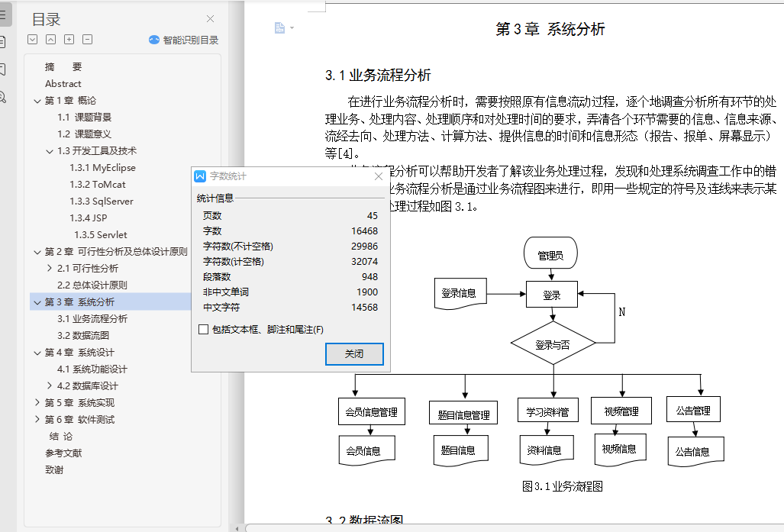Select 1.3.4 JSP in outline
The image size is (784, 532).
(89, 218)
